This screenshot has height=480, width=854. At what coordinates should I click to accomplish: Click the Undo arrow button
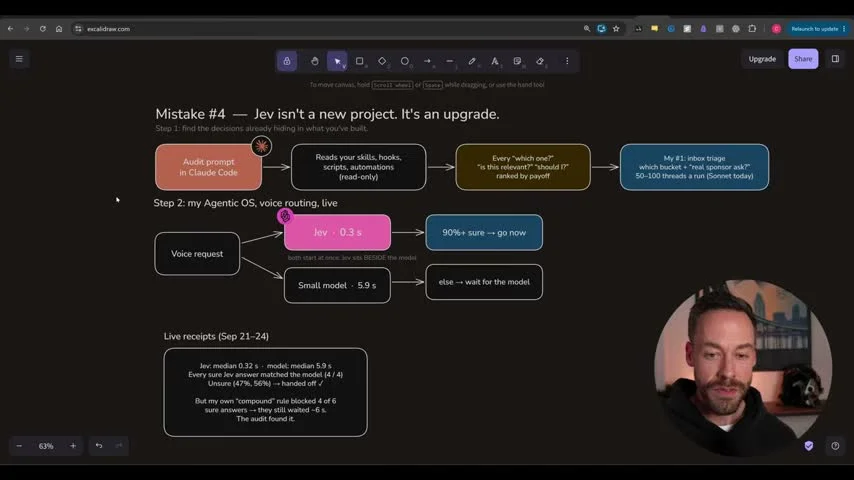(99, 446)
